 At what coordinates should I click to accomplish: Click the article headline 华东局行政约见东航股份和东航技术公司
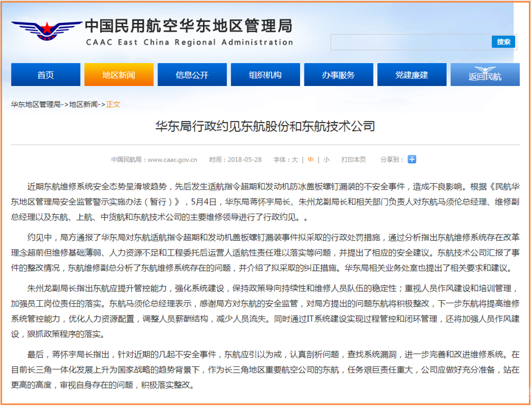(x=265, y=126)
